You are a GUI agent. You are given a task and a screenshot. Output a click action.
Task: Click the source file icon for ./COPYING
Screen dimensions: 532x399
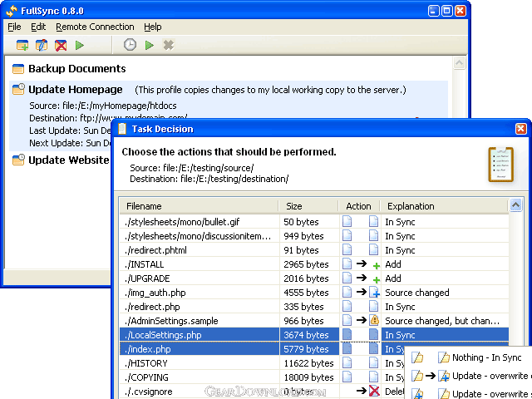click(347, 377)
